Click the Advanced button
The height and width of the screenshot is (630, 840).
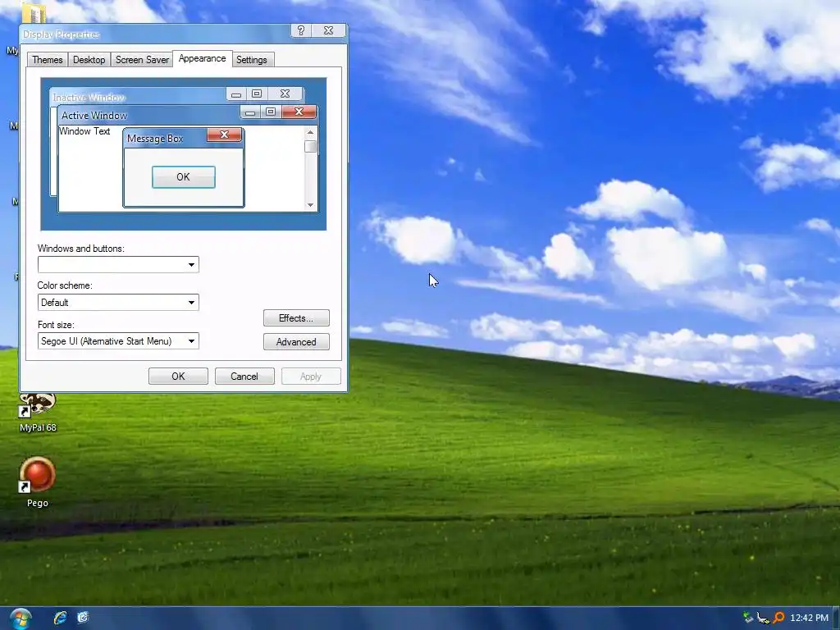296,342
